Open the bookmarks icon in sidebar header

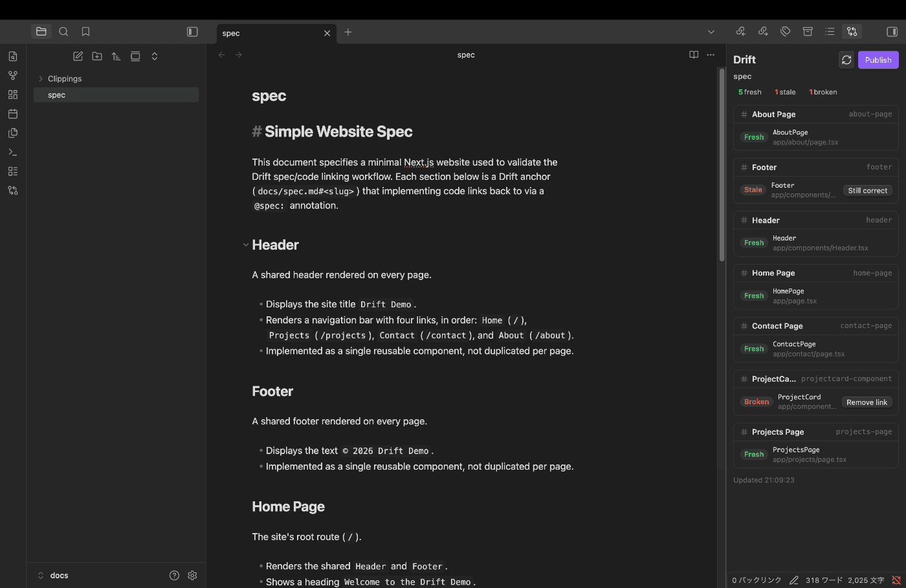click(x=85, y=32)
